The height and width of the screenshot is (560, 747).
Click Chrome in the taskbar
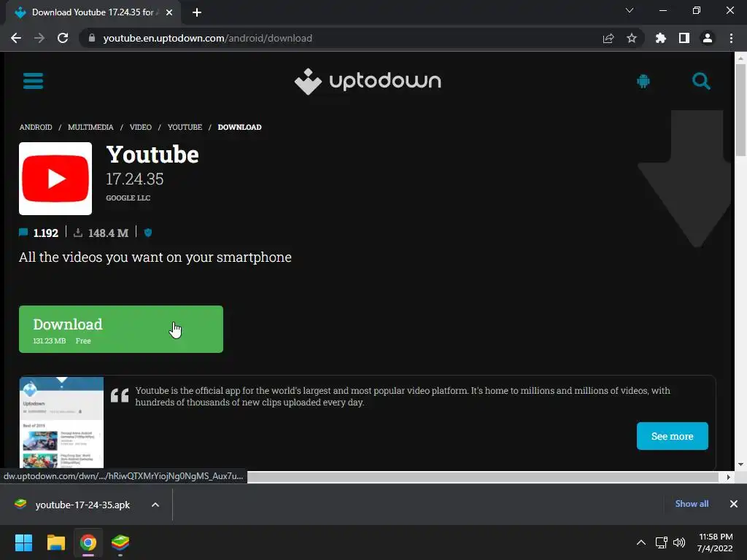tap(88, 542)
